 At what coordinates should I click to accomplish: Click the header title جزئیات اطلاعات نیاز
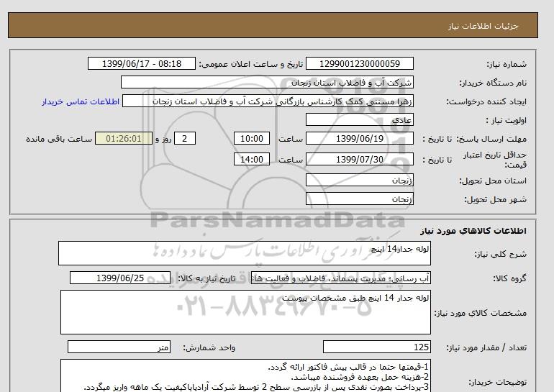483,26
